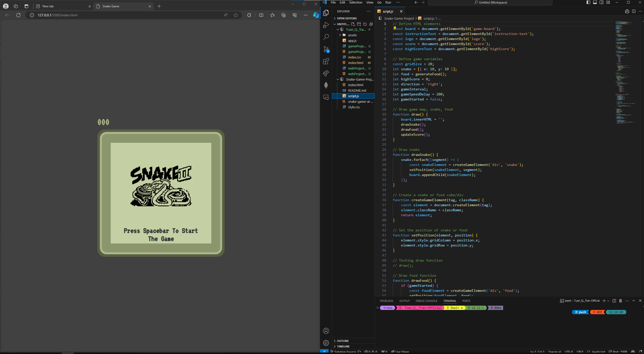The height and width of the screenshot is (354, 644).
Task: Open style.css in the explorer
Action: (354, 107)
